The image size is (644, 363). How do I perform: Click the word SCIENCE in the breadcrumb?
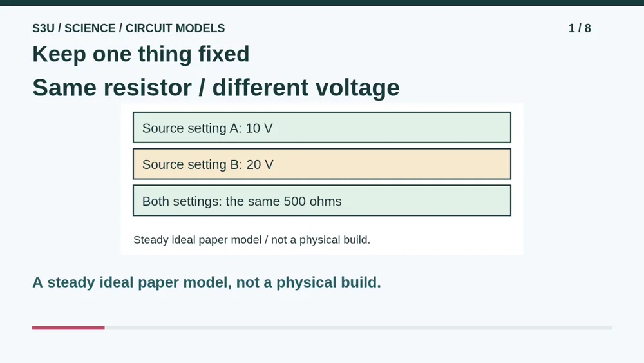click(x=90, y=28)
